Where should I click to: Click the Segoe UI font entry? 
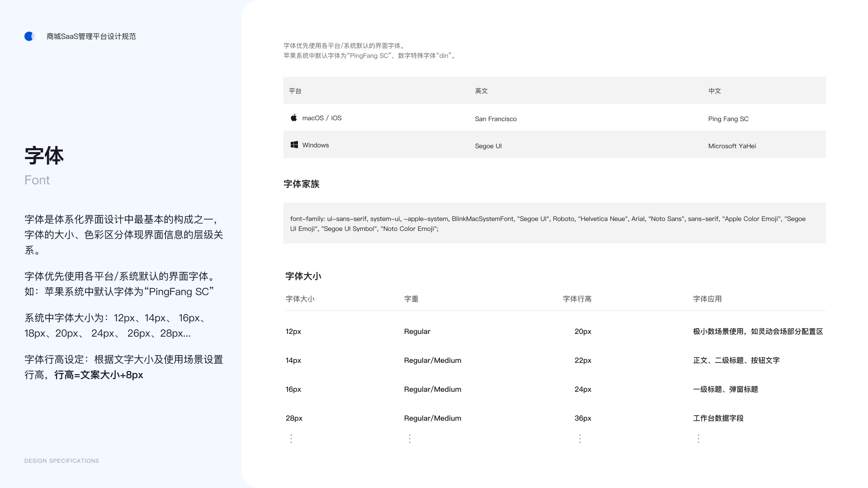click(488, 145)
